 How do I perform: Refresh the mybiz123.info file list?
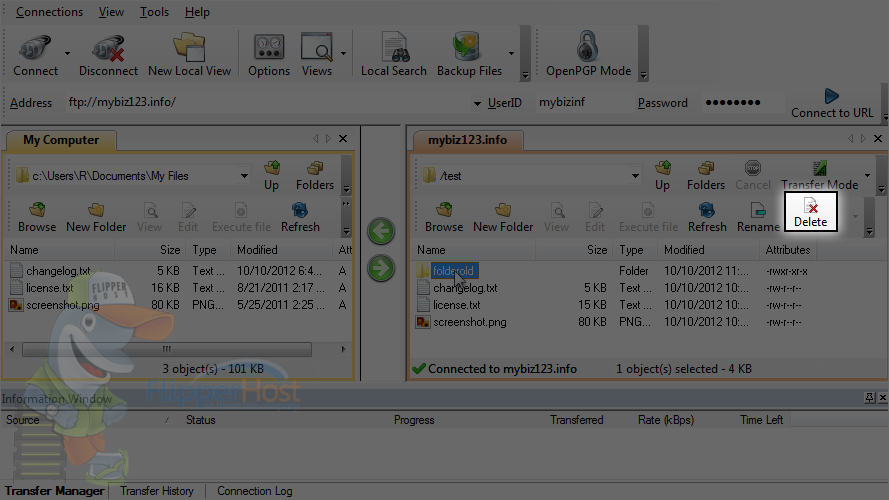pos(707,218)
